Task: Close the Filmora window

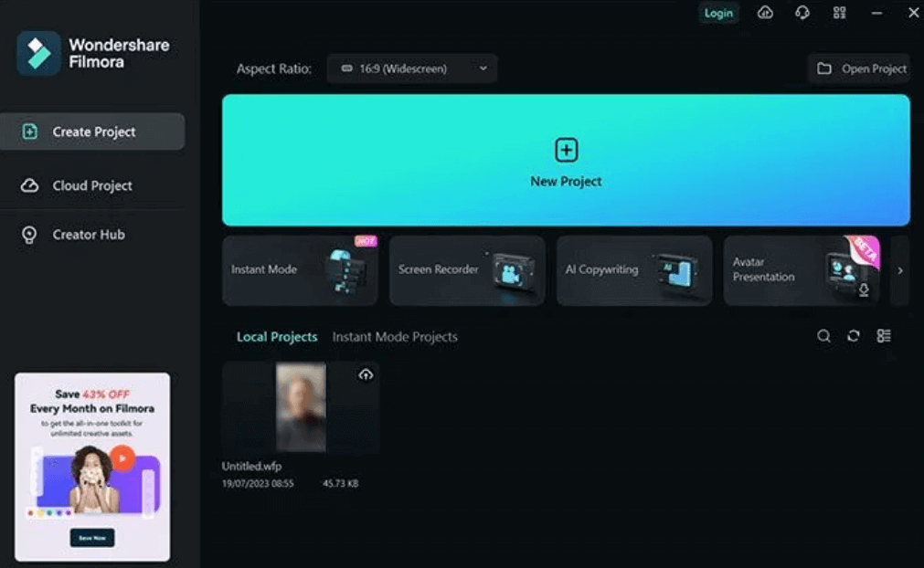Action: click(x=913, y=13)
